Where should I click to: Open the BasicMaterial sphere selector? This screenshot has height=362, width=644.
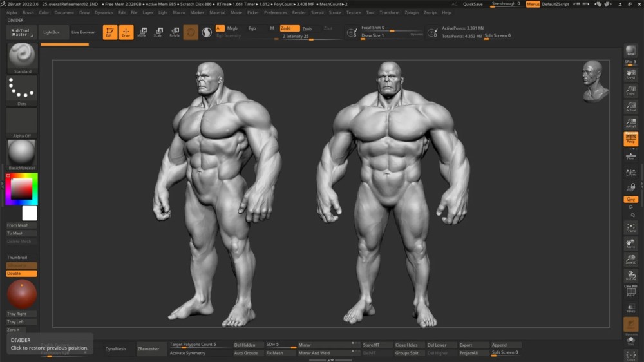[22, 155]
